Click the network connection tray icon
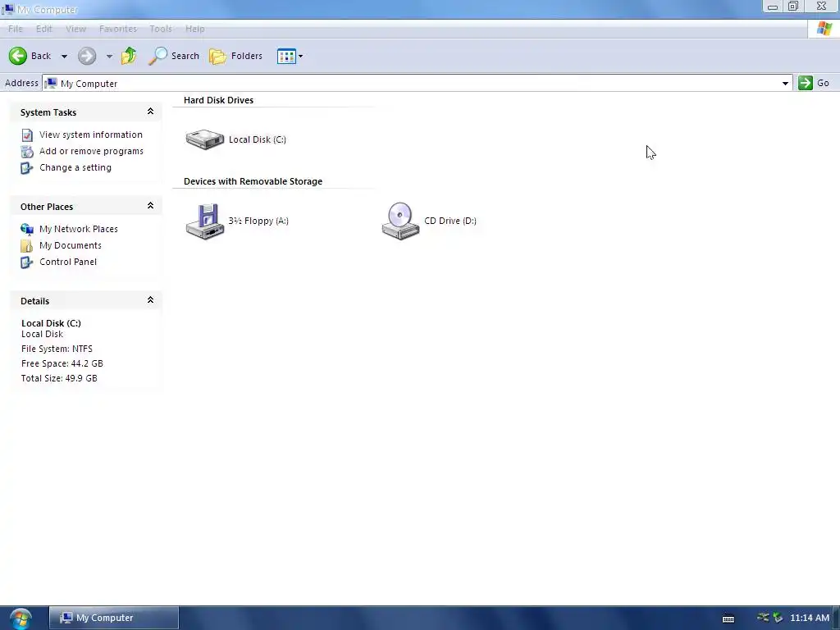This screenshot has width=840, height=630. point(763,617)
